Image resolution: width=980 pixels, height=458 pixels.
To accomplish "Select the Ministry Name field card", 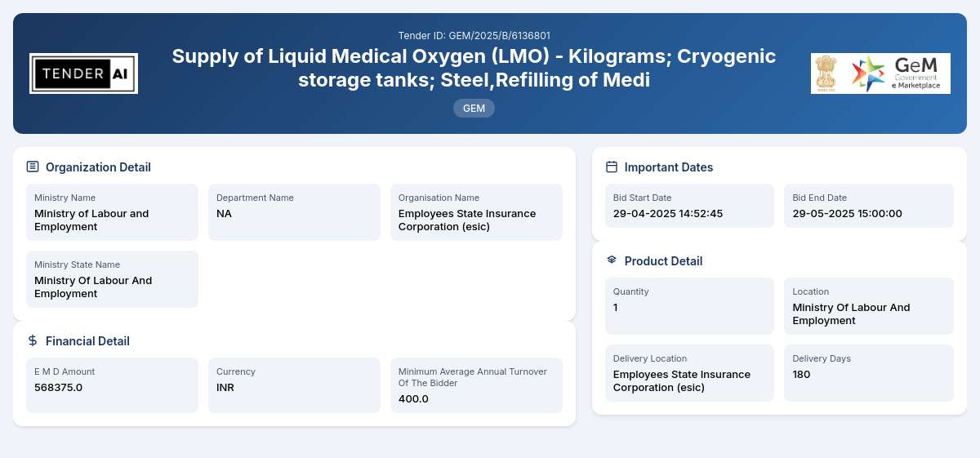I will (112, 212).
